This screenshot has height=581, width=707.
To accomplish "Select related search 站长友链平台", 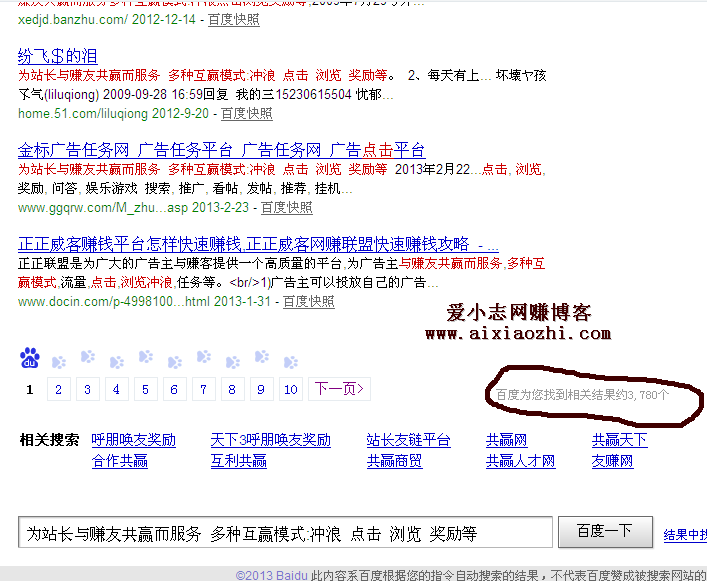I will coord(409,440).
